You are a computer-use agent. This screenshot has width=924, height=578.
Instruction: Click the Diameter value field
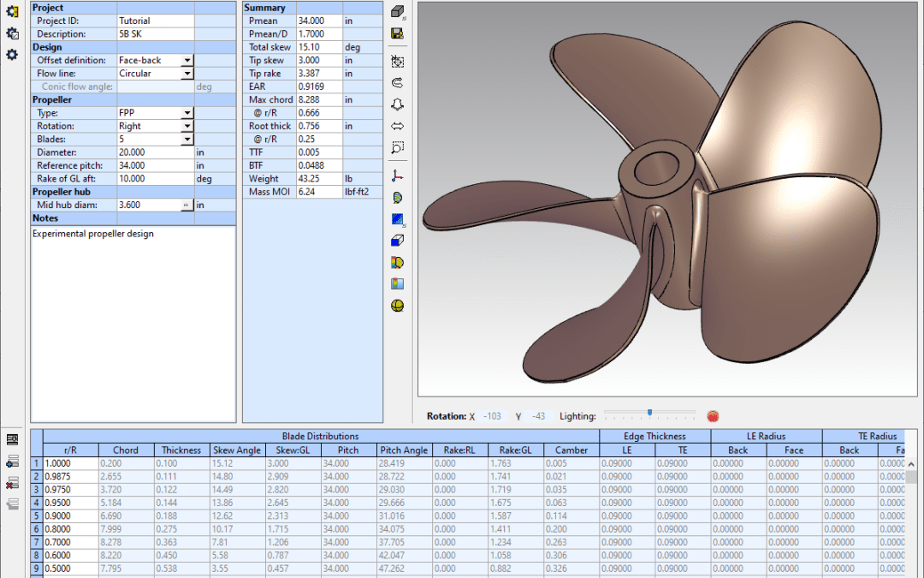pyautogui.click(x=154, y=152)
